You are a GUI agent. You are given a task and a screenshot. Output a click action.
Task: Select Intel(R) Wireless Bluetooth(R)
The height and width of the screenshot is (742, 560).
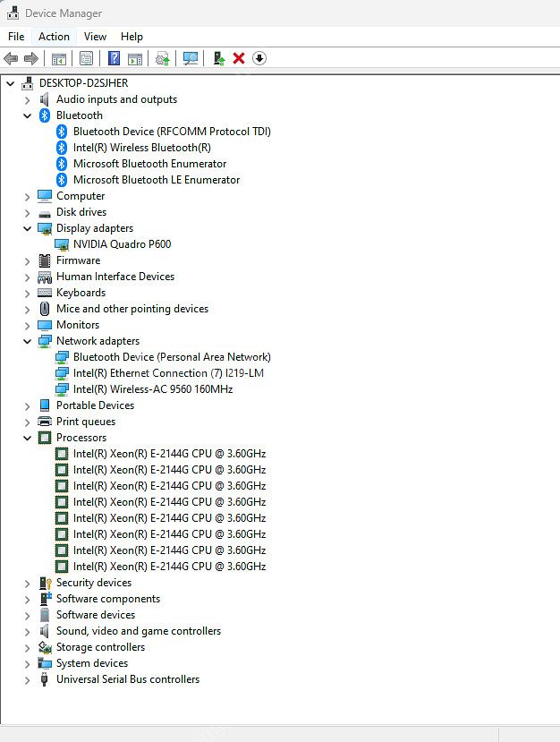[142, 148]
